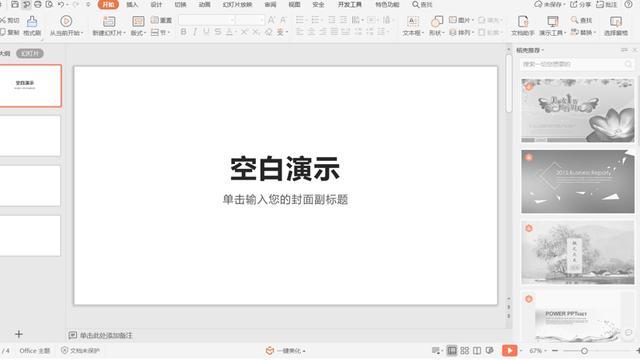Toggle Strikethrough formatting

(218, 31)
